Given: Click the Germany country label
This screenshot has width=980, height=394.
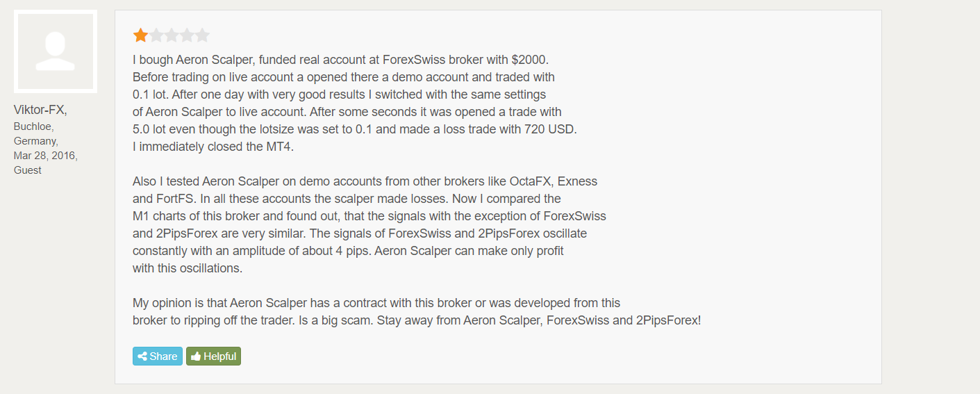Looking at the screenshot, I should coord(36,141).
